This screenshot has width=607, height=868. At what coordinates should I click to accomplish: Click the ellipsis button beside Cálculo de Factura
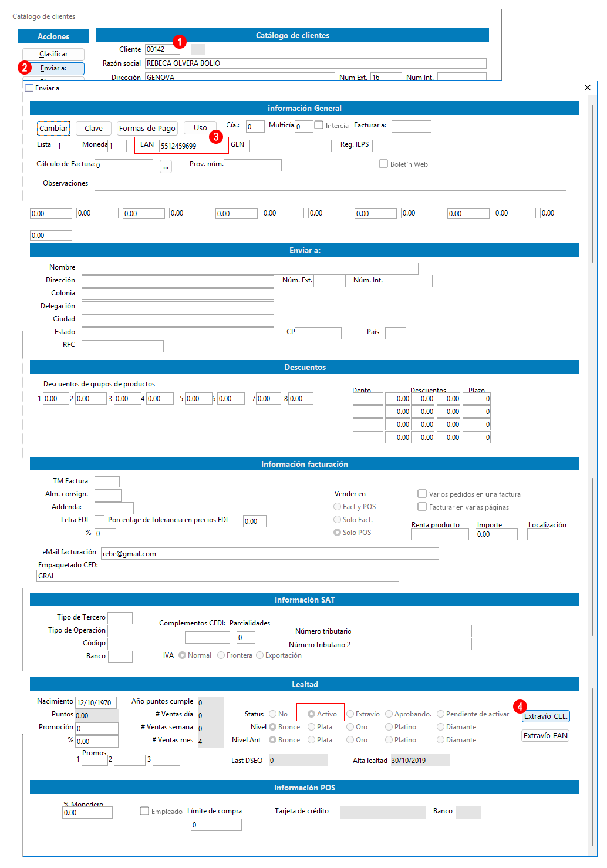[166, 166]
